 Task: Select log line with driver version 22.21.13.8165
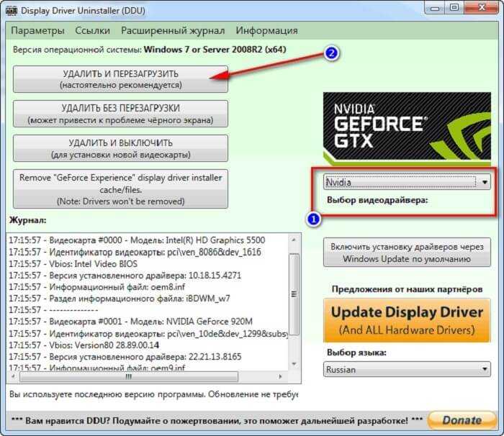click(125, 357)
